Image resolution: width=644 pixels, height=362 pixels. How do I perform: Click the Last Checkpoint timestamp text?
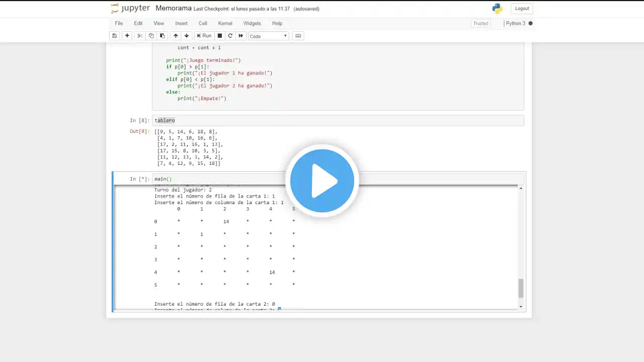[x=242, y=9]
